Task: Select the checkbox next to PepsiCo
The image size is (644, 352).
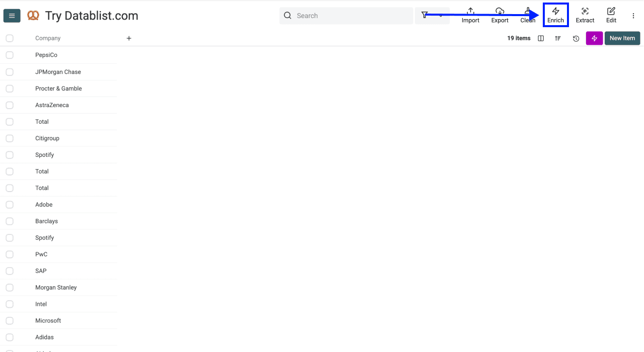Action: 9,54
